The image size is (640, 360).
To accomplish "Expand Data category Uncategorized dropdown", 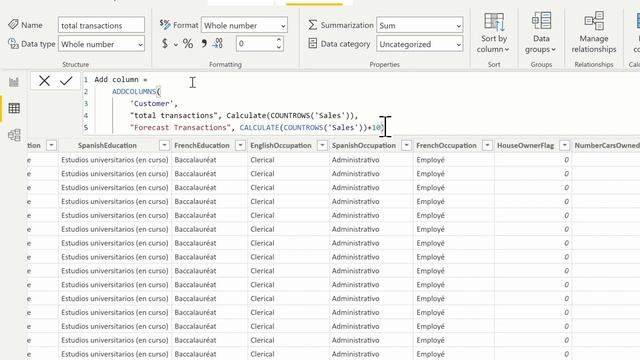I will pos(458,44).
